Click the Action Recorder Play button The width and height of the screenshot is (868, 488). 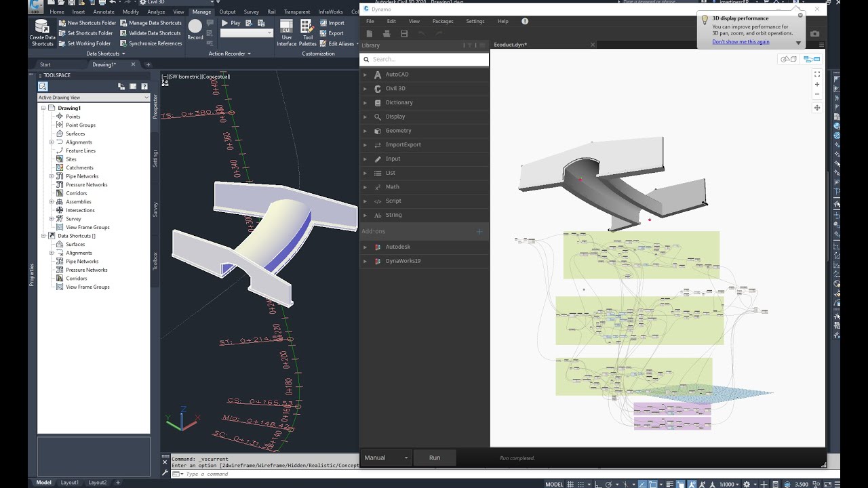231,23
